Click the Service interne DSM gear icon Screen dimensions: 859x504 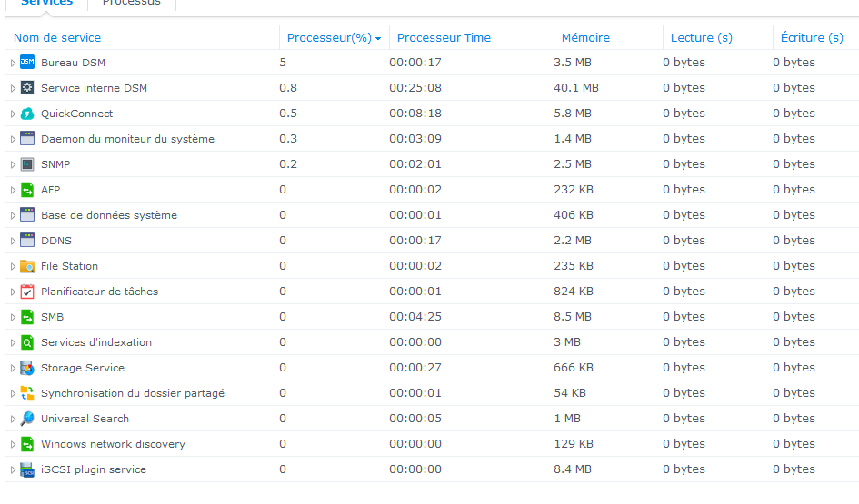click(27, 87)
